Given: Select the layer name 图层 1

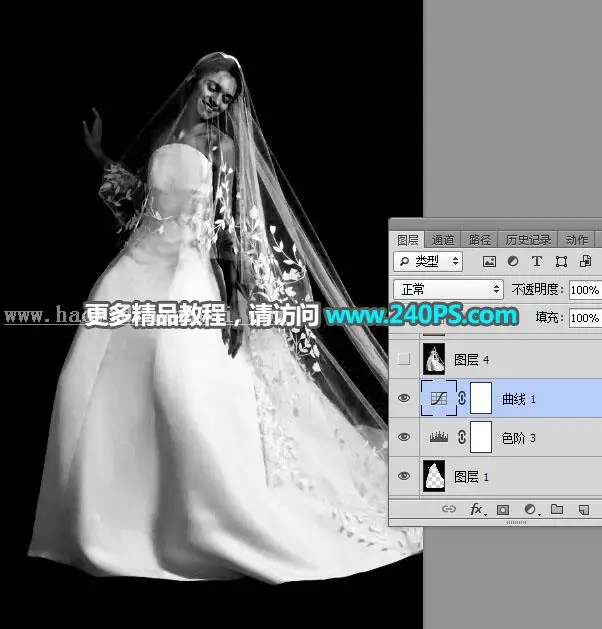Looking at the screenshot, I should click(x=471, y=477).
